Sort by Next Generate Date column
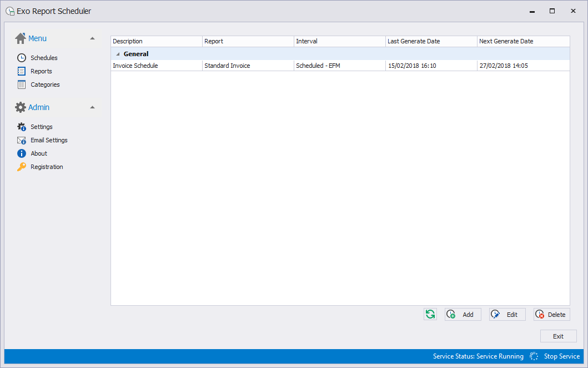The image size is (588, 368). click(x=522, y=41)
